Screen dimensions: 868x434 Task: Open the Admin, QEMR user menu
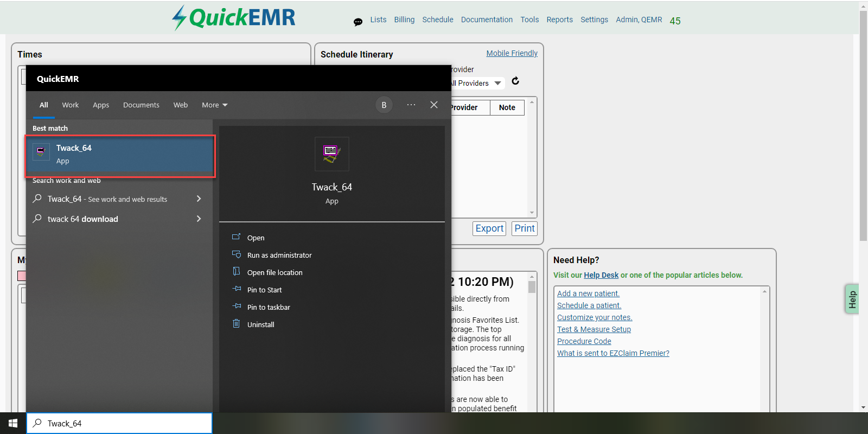click(639, 20)
